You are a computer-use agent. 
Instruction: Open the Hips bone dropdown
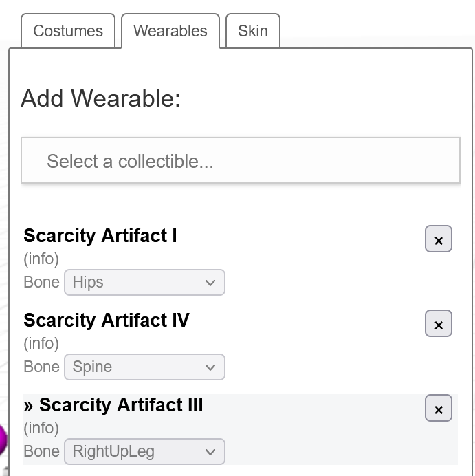coord(144,282)
